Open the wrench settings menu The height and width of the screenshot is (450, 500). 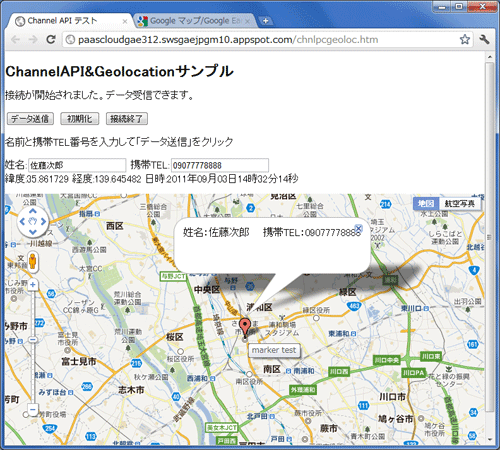484,40
